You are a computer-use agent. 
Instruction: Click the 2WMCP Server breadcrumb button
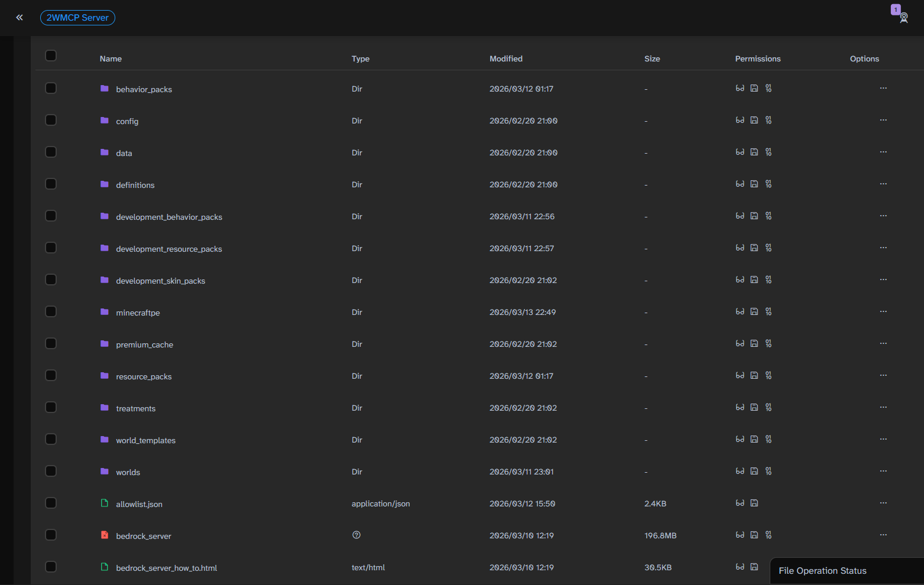(x=77, y=18)
